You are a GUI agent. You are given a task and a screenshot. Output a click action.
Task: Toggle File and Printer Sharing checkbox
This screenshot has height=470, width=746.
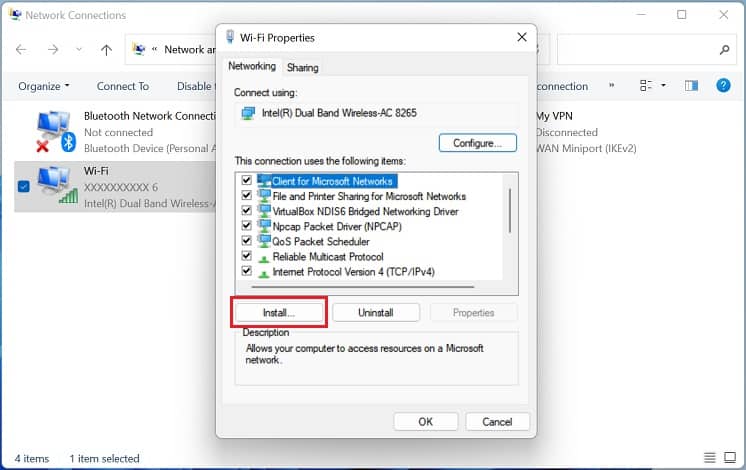point(246,196)
